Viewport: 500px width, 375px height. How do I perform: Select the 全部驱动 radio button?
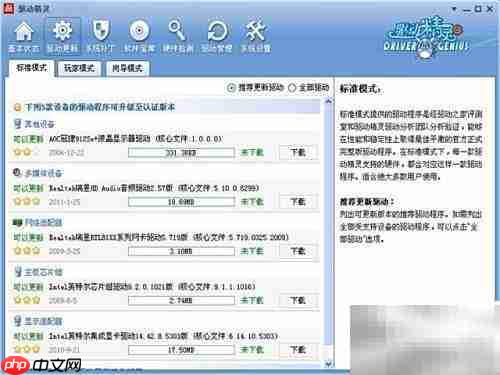pyautogui.click(x=292, y=88)
